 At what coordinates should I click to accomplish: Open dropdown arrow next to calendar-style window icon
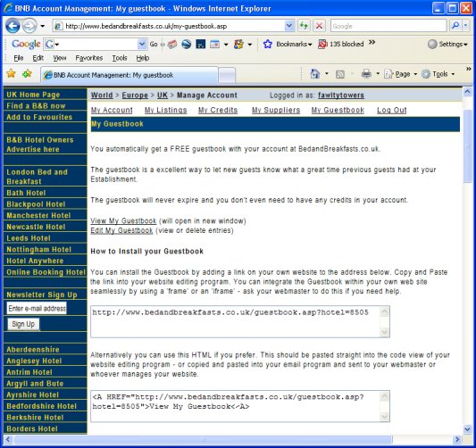(226, 45)
